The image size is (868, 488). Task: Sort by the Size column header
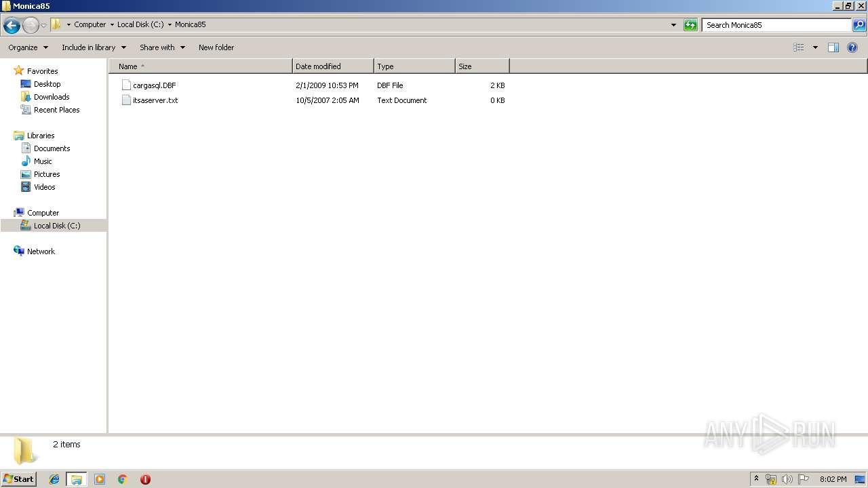click(x=482, y=66)
